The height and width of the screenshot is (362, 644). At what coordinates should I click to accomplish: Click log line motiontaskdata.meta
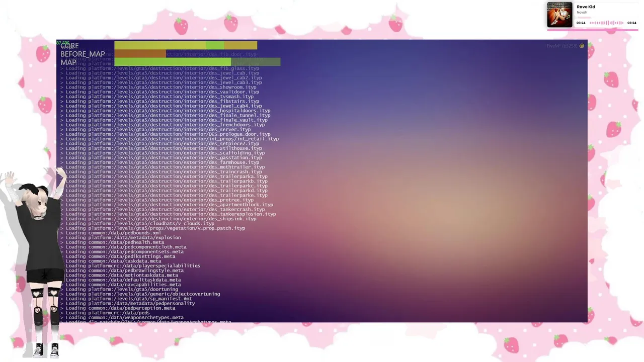pos(119,275)
